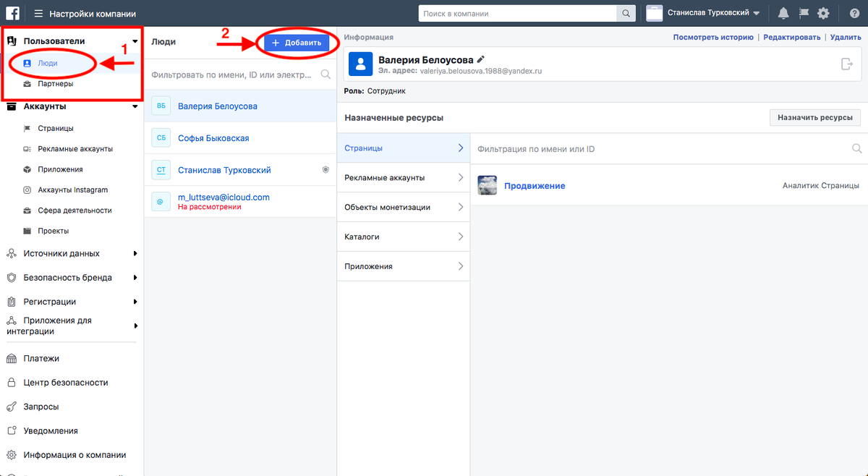Click the exit icon in the information card
This screenshot has height=476, width=868.
tap(847, 64)
